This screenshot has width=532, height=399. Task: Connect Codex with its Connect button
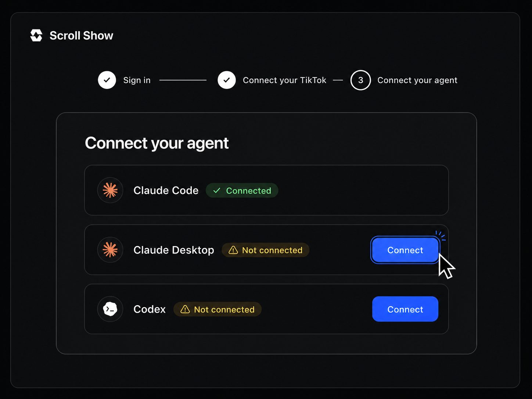pos(405,309)
